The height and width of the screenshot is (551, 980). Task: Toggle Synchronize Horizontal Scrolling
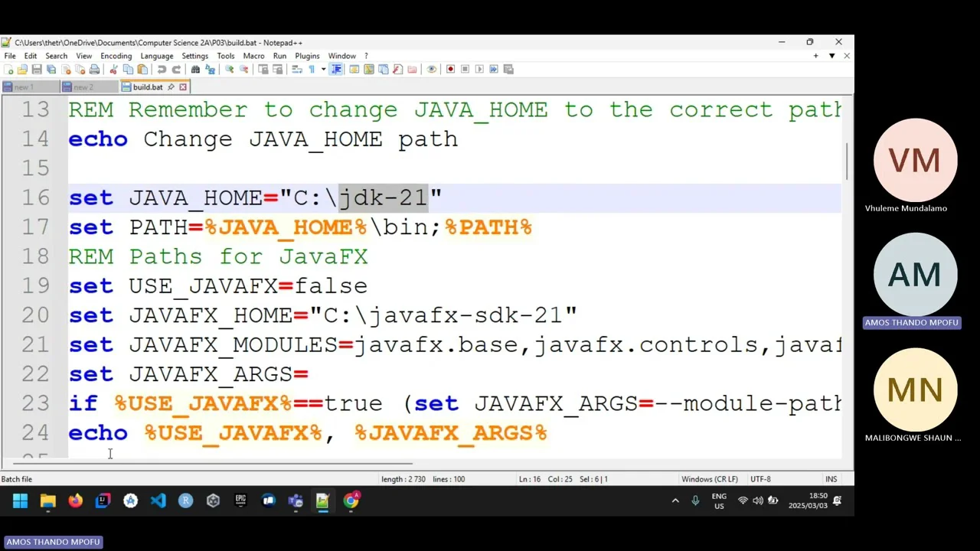coord(278,69)
